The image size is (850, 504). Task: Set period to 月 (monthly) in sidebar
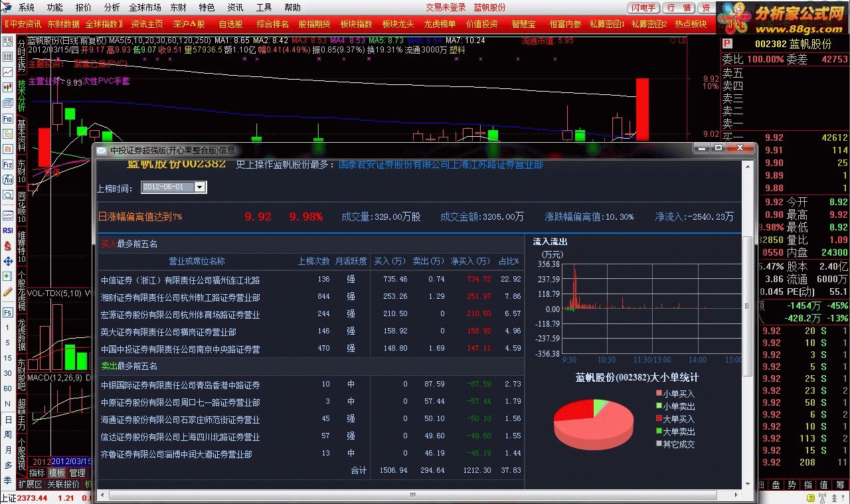[7, 450]
